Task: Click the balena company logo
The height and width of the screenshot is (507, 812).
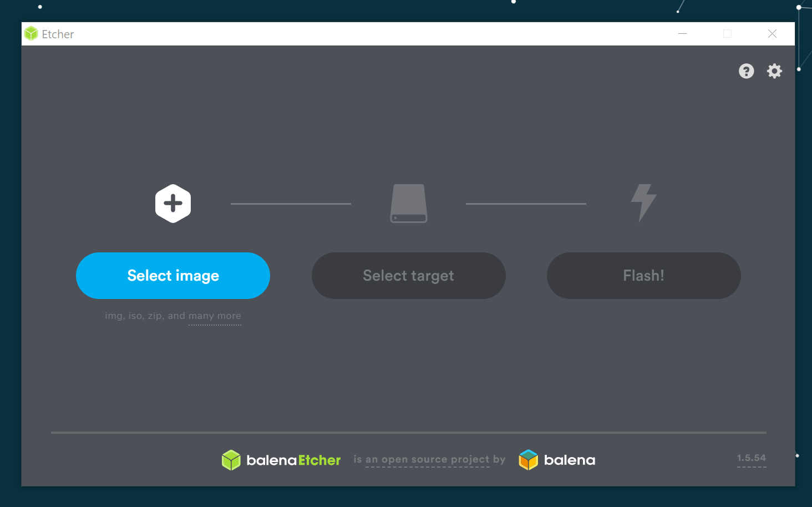Action: [x=557, y=460]
